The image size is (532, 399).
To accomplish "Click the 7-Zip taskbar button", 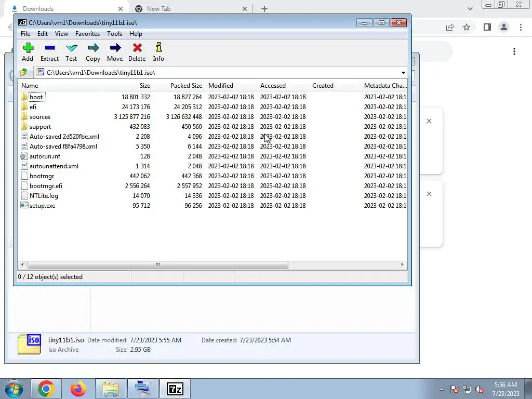I will [x=175, y=389].
